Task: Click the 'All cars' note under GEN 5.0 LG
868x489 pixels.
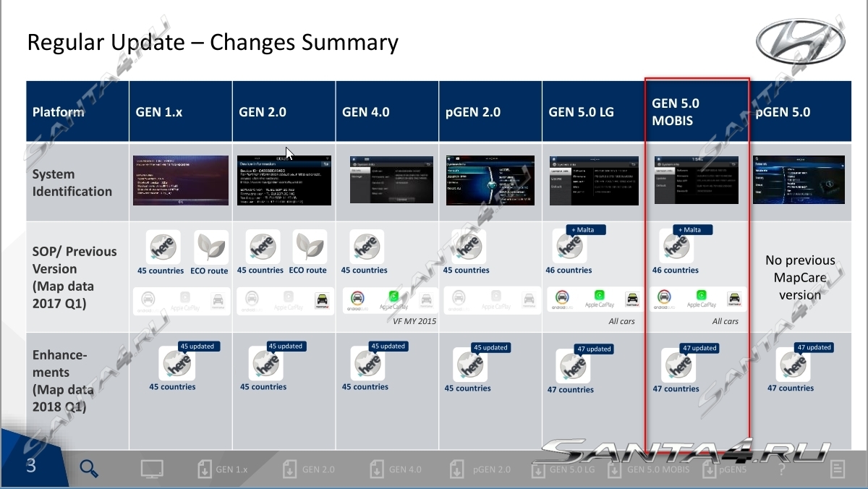Action: (x=622, y=321)
